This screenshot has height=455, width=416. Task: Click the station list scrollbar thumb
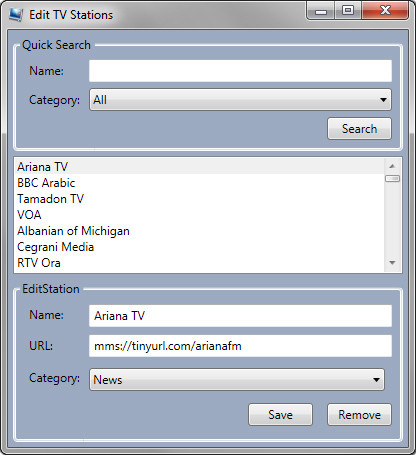click(x=392, y=179)
